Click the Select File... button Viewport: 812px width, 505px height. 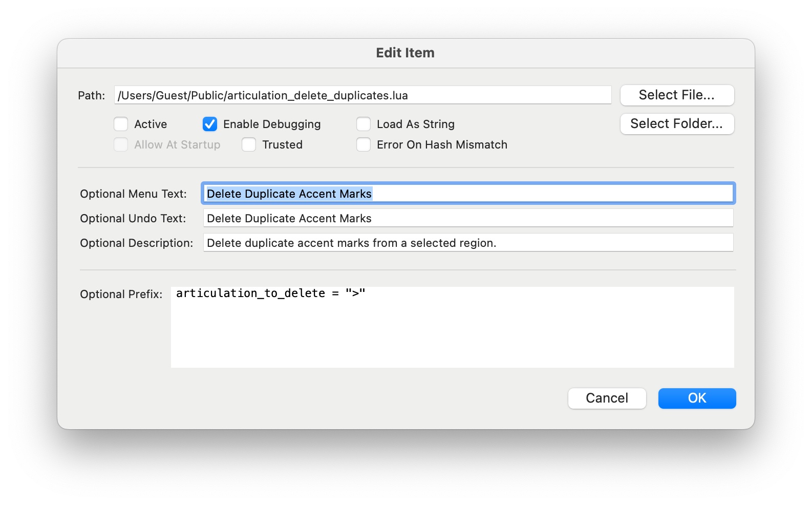tap(676, 95)
